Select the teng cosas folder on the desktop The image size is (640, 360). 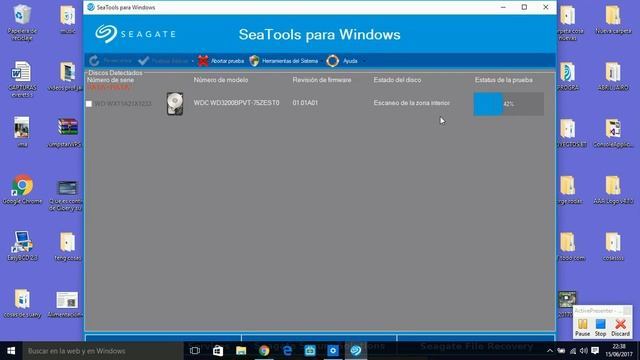(67, 246)
